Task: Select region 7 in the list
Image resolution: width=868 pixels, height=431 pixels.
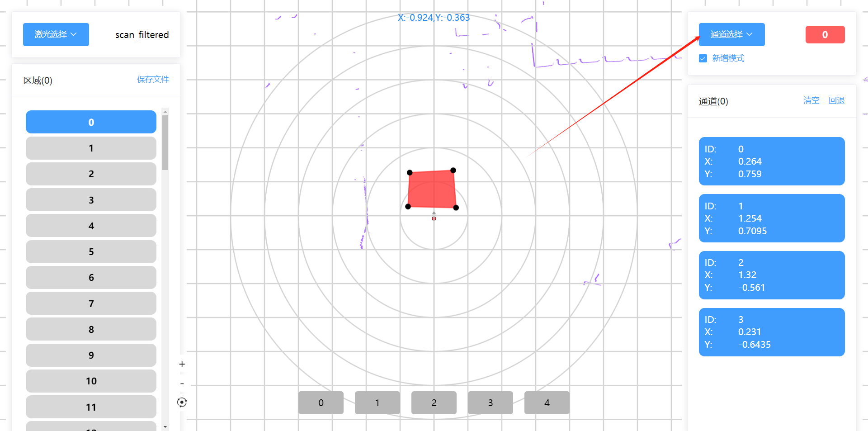Action: pyautogui.click(x=91, y=303)
